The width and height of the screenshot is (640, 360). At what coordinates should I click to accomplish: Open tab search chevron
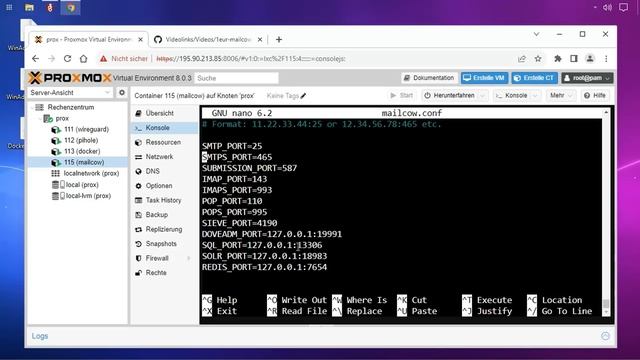click(536, 34)
